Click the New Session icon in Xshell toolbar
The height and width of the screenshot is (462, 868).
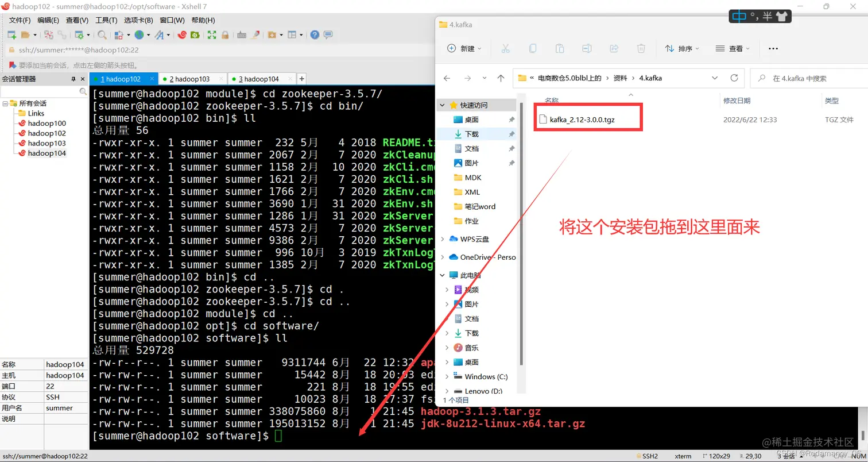click(11, 35)
